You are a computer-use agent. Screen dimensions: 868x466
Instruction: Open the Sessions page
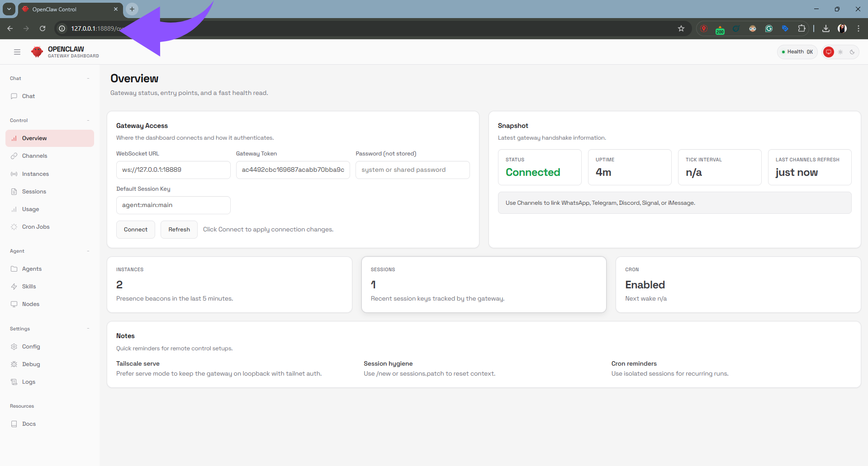tap(34, 191)
